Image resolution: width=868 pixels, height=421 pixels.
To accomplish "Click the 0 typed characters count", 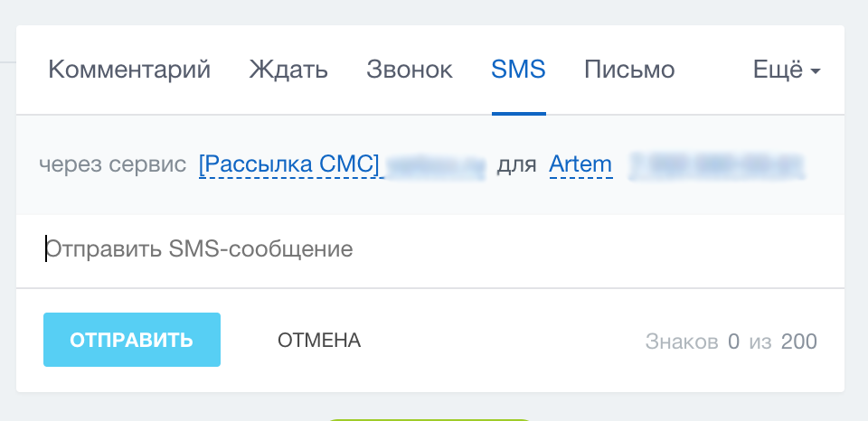I will [x=733, y=341].
